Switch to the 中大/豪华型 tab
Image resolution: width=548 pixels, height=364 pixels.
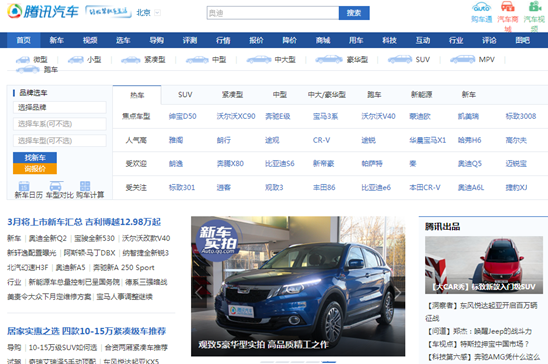pos(327,95)
